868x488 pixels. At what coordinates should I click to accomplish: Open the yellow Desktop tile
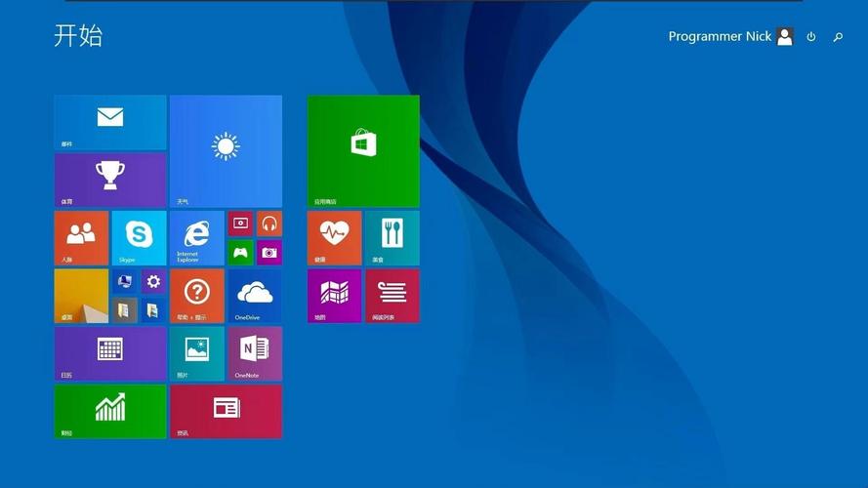point(81,296)
